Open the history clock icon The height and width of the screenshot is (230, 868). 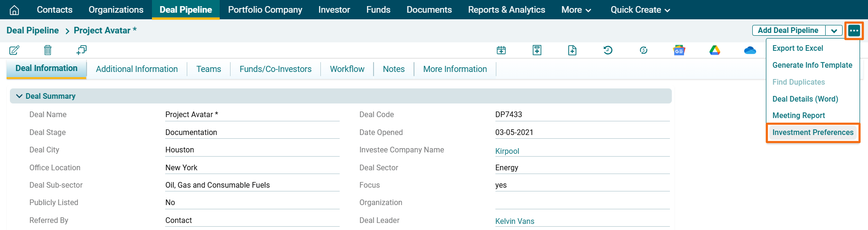tap(608, 50)
